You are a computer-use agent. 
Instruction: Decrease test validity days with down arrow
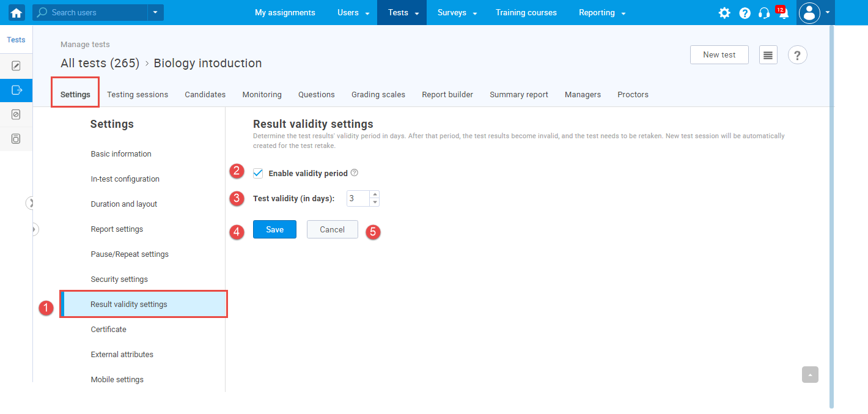[375, 202]
